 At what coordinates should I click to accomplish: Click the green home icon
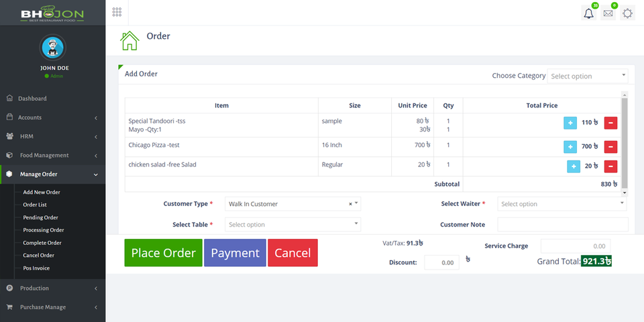click(x=129, y=41)
